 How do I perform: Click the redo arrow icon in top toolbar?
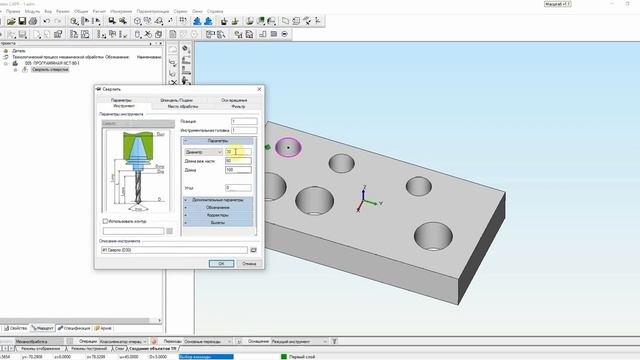58,21
